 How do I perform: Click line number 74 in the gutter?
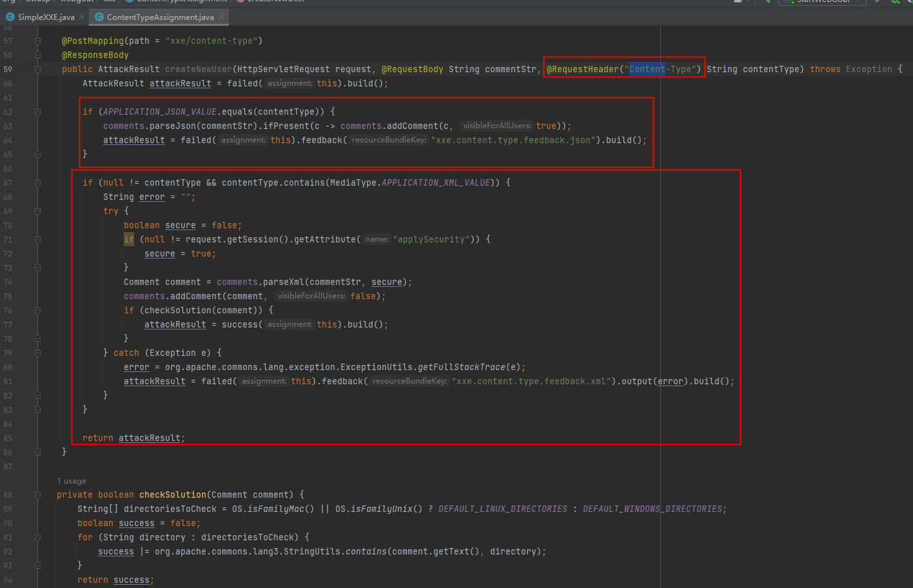[8, 282]
